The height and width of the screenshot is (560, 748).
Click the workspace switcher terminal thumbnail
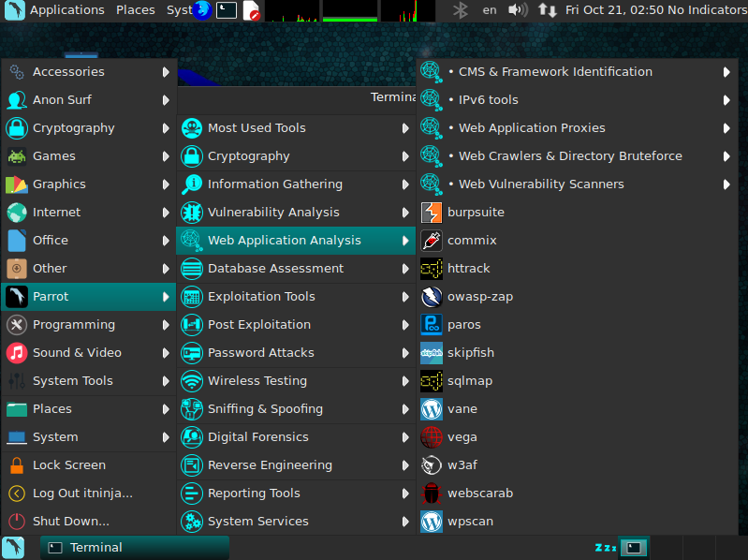[x=634, y=548]
